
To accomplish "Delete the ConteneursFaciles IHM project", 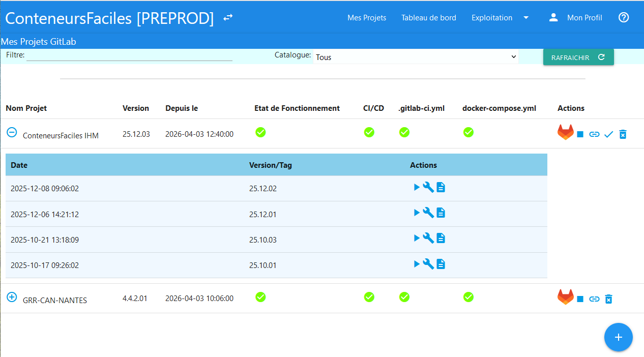I will point(623,134).
